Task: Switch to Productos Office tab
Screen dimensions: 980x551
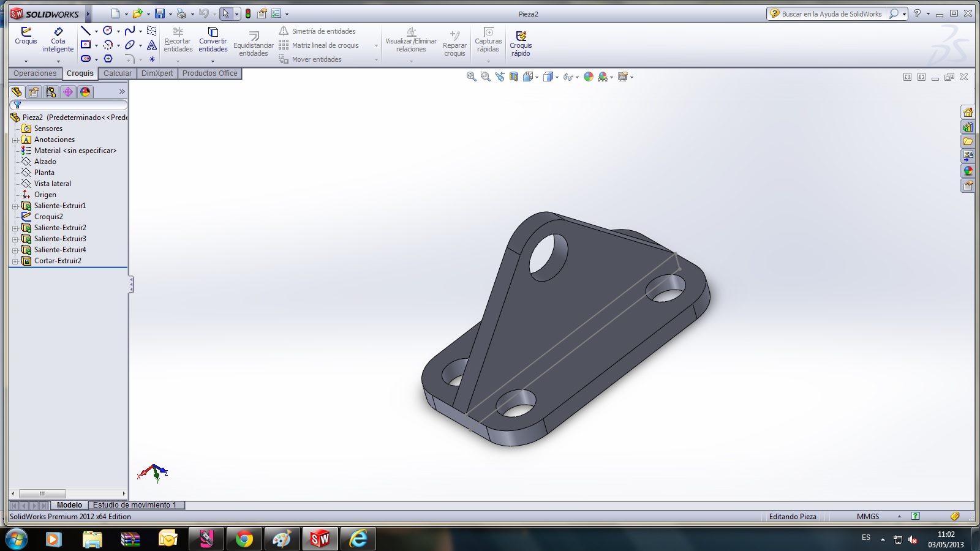Action: coord(209,73)
